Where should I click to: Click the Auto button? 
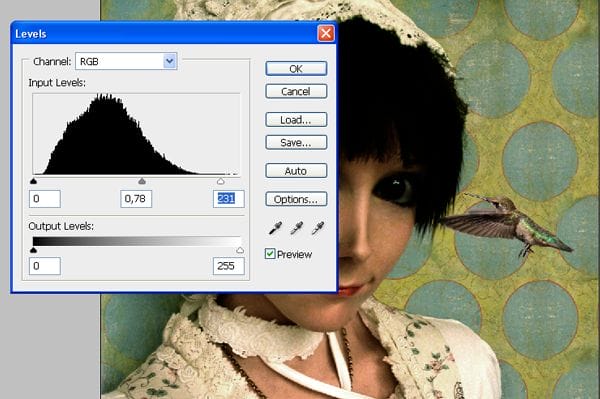(x=296, y=171)
